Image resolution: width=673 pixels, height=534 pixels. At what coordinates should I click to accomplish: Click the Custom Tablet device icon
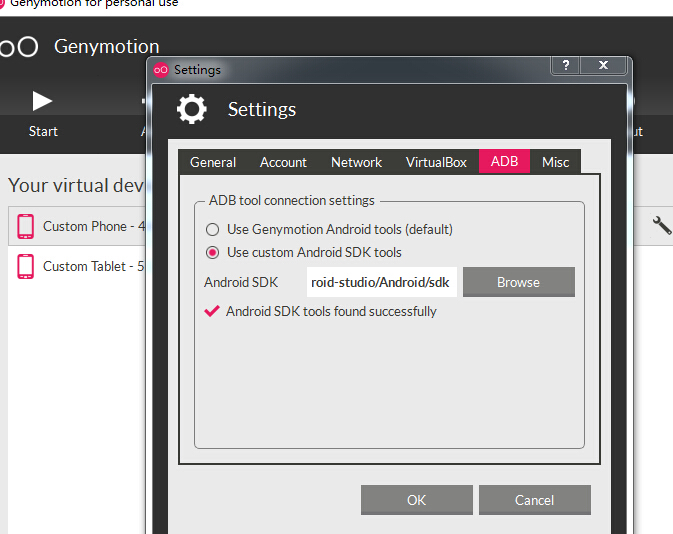tap(26, 267)
